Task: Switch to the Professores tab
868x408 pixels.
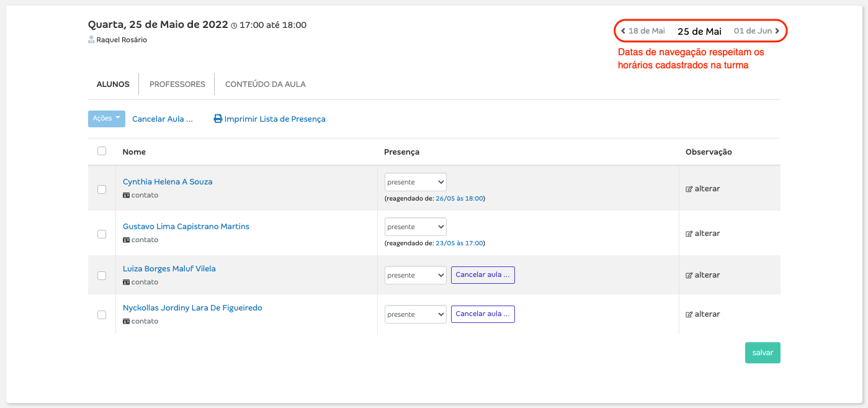Action: tap(177, 84)
